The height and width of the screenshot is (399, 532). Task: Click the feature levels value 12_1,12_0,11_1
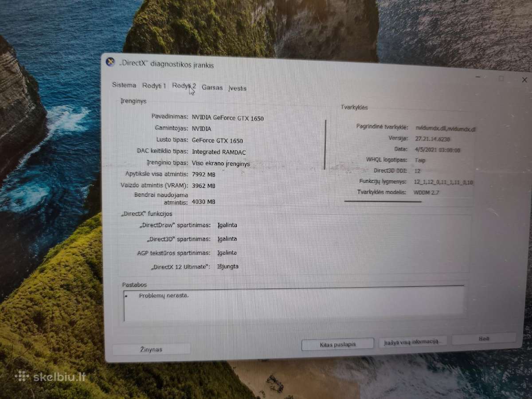444,182
